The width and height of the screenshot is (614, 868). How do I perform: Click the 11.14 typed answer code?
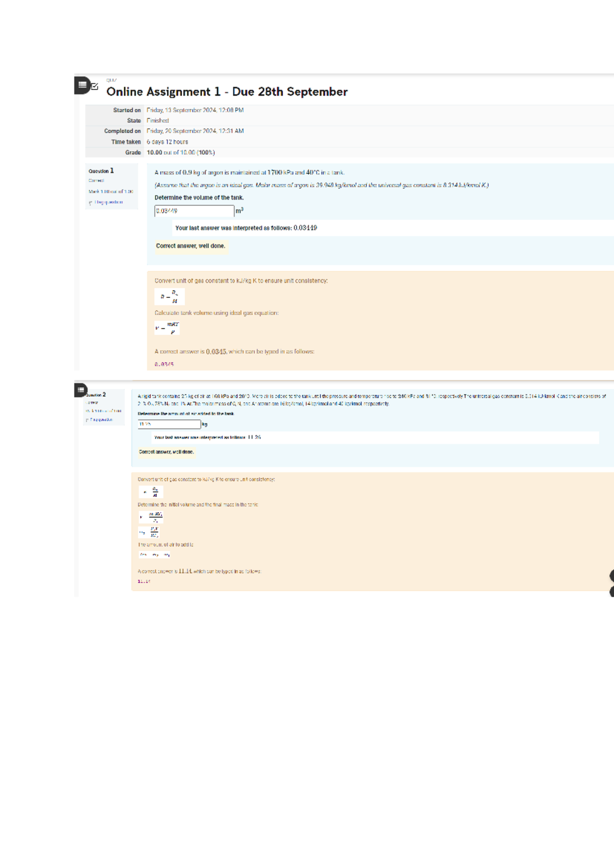(144, 581)
